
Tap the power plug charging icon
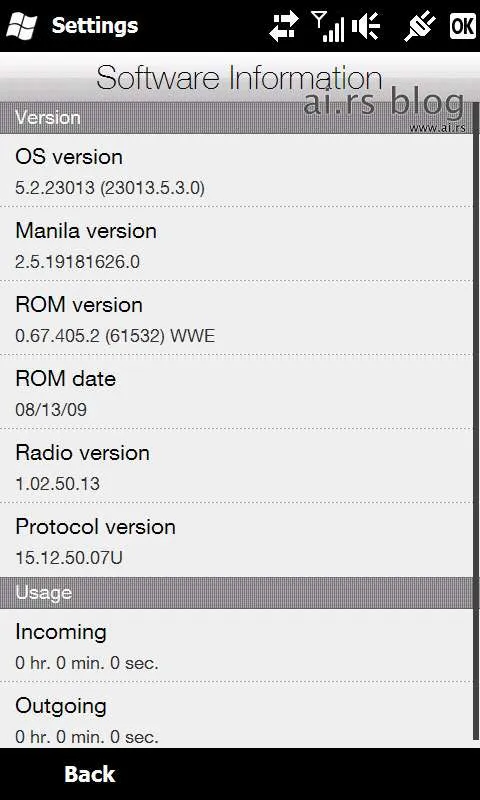coord(420,27)
